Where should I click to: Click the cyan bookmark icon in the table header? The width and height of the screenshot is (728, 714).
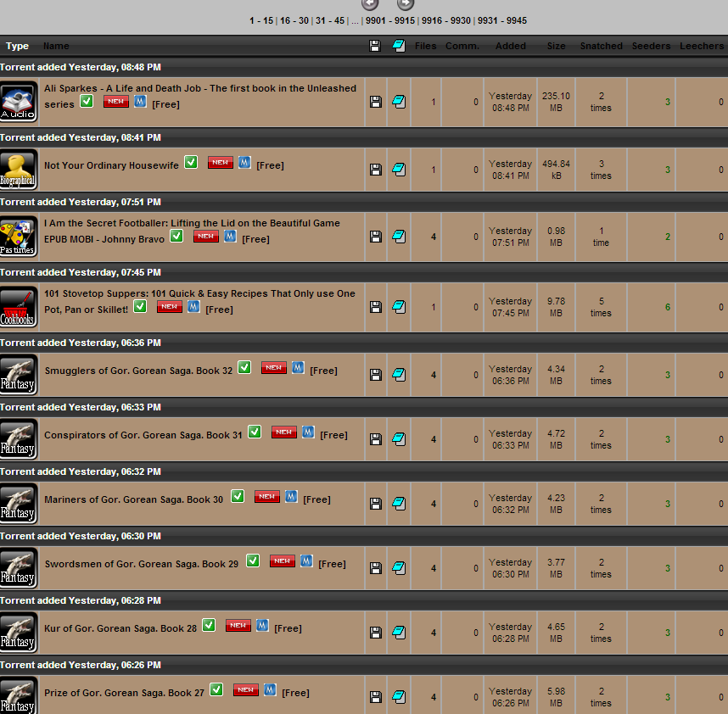[x=399, y=46]
